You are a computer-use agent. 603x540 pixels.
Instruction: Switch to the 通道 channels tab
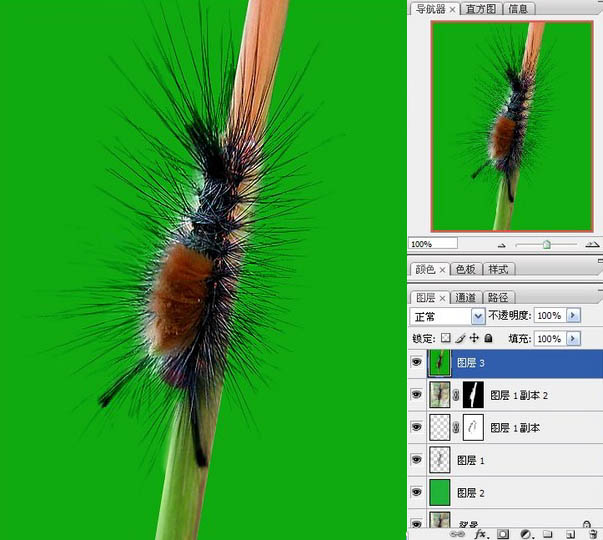[465, 297]
